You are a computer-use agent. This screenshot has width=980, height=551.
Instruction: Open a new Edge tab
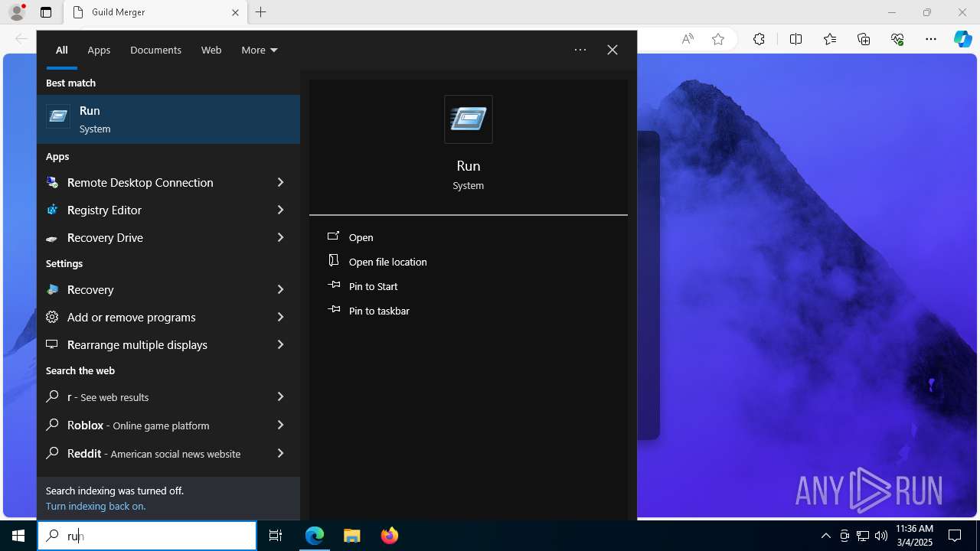pyautogui.click(x=260, y=12)
